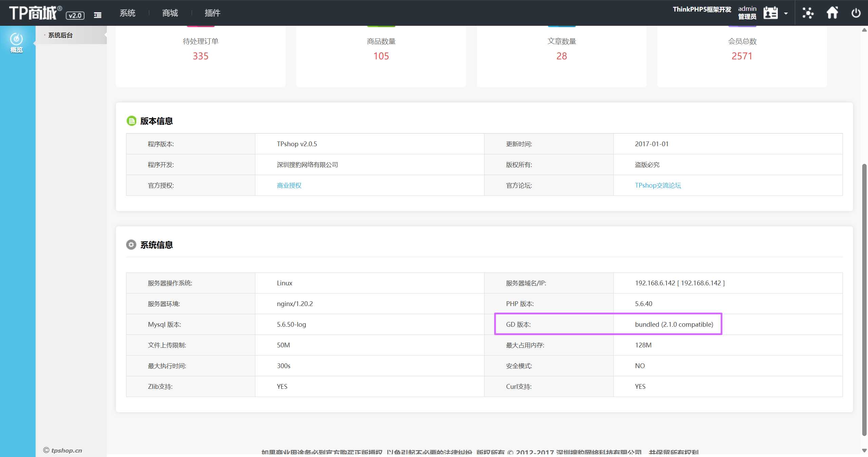The image size is (868, 457).
Task: Click the scrollbar down arrow
Action: pyautogui.click(x=864, y=451)
